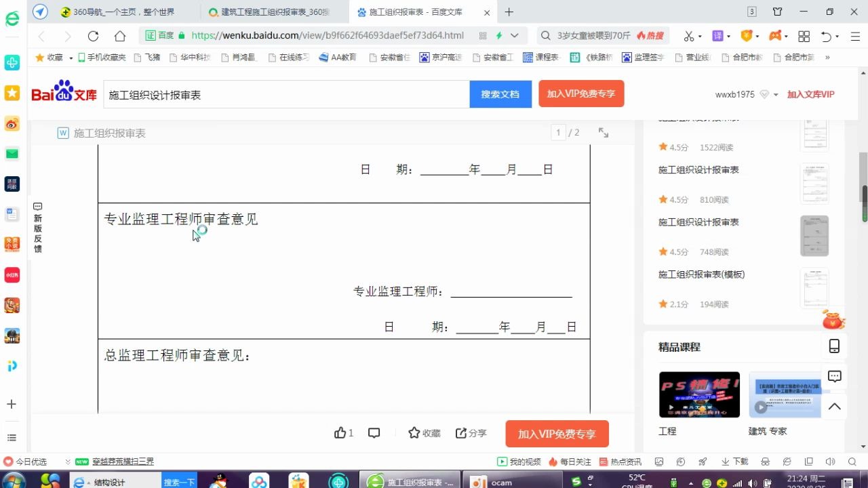Click the plus add icon in left sidebar
Image resolution: width=868 pixels, height=488 pixels.
point(12,404)
